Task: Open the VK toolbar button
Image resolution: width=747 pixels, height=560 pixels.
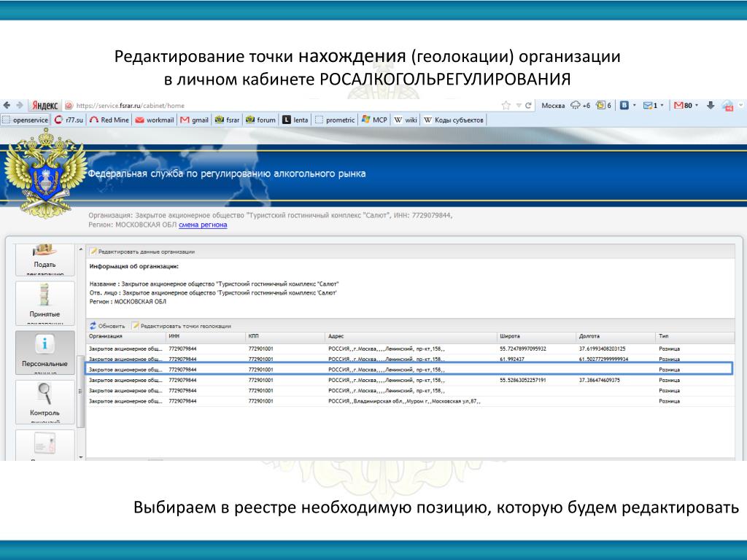Action: point(624,105)
